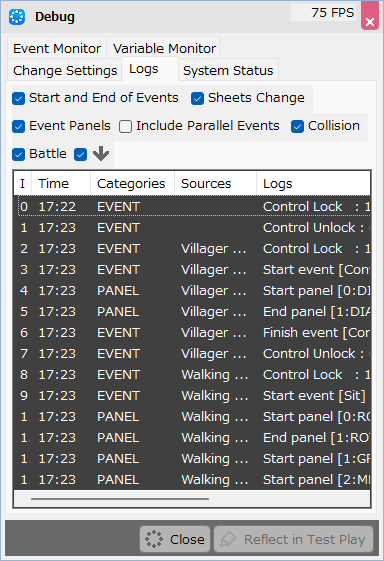
Task: Select row 4 Start panel [0:D
Action: point(192,291)
